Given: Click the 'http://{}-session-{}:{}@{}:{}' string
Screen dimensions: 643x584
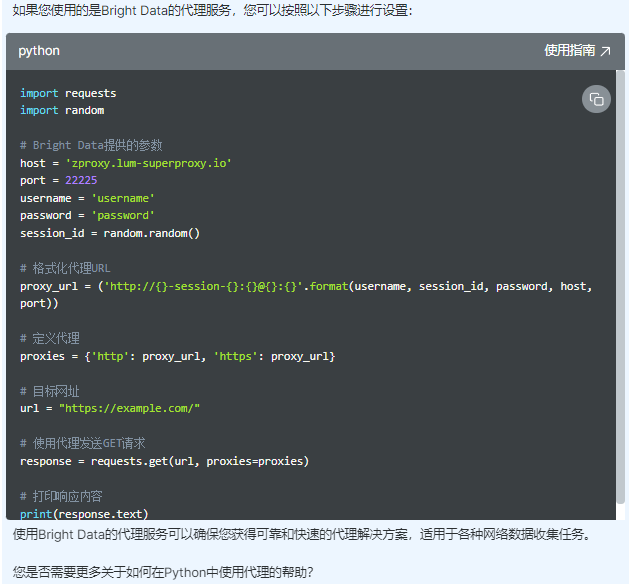Looking at the screenshot, I should point(203,286).
